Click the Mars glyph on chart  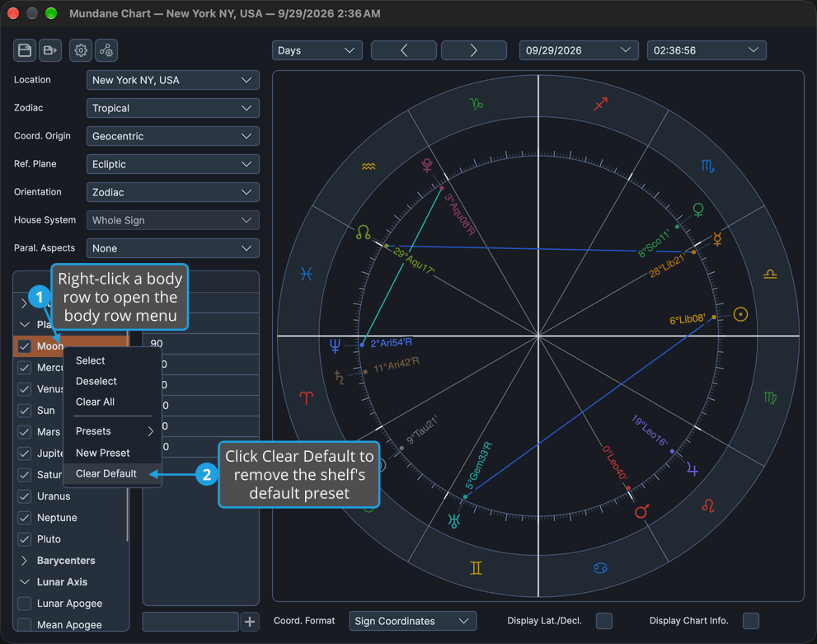[x=642, y=510]
